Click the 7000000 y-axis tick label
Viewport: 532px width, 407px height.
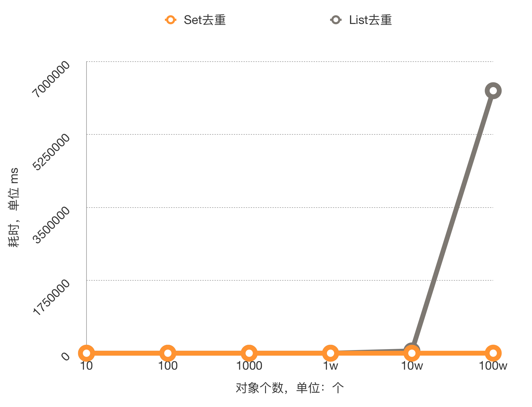[x=51, y=79]
